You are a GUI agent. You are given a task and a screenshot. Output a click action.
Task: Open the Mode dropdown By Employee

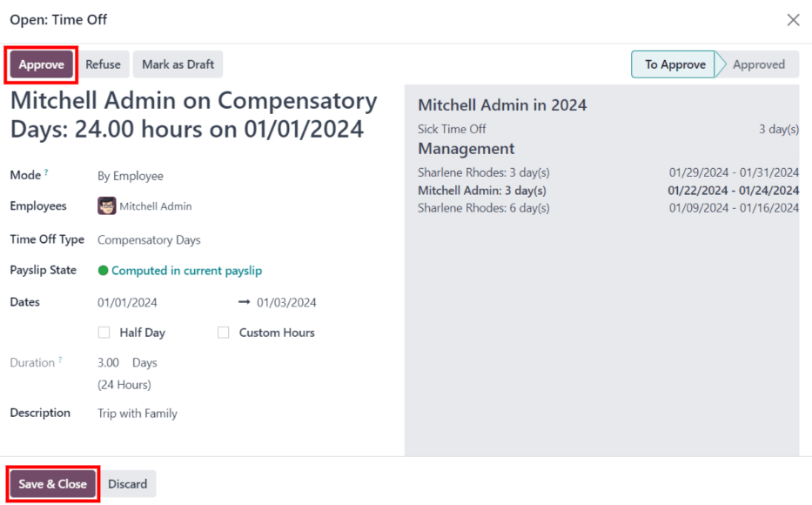point(131,176)
